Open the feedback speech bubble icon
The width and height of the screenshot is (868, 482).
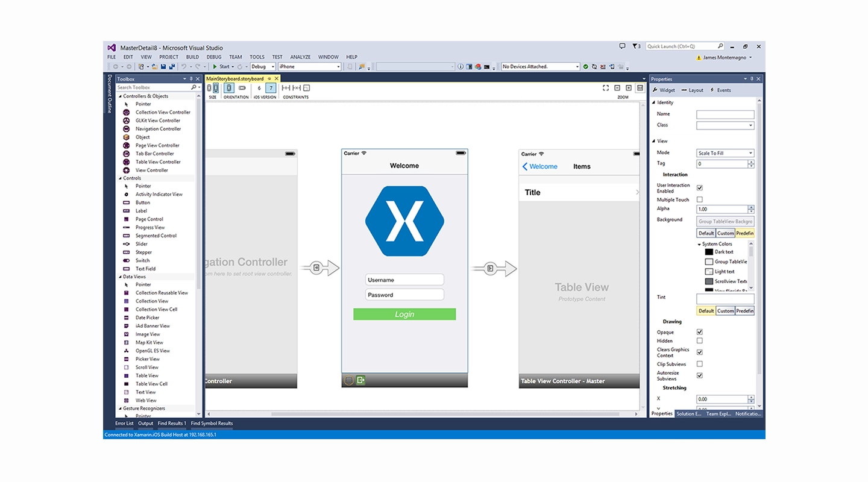(623, 46)
